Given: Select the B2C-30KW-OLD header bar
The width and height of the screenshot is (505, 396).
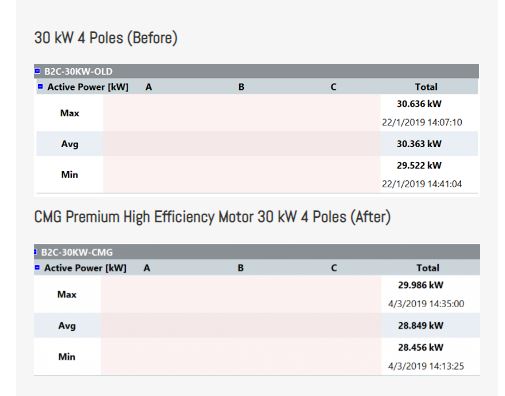Looking at the screenshot, I should [256, 71].
